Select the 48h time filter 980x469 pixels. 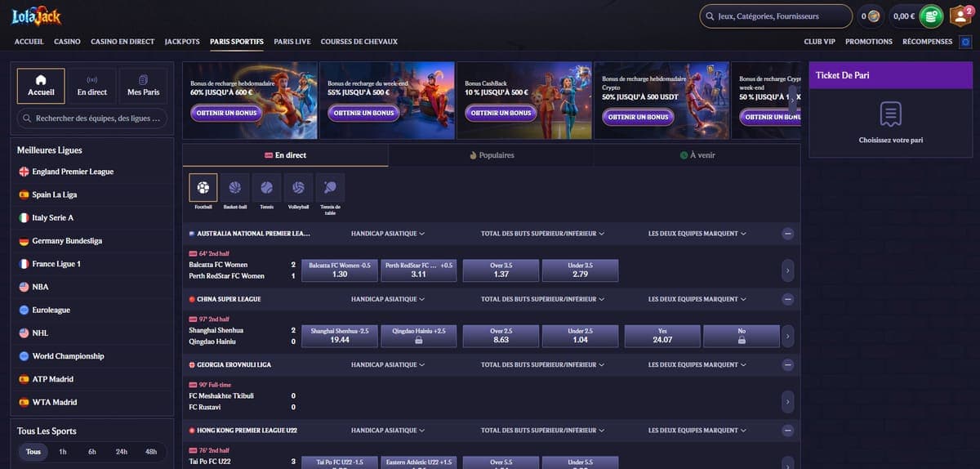[151, 452]
